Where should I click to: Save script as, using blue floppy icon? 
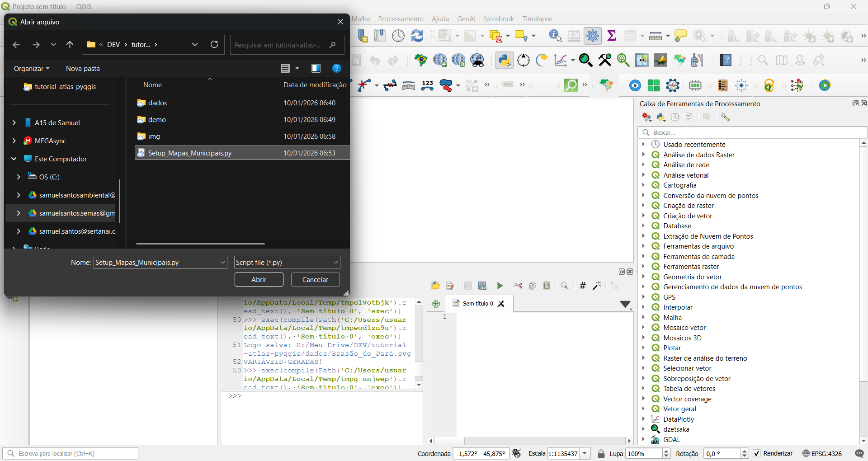(x=482, y=285)
